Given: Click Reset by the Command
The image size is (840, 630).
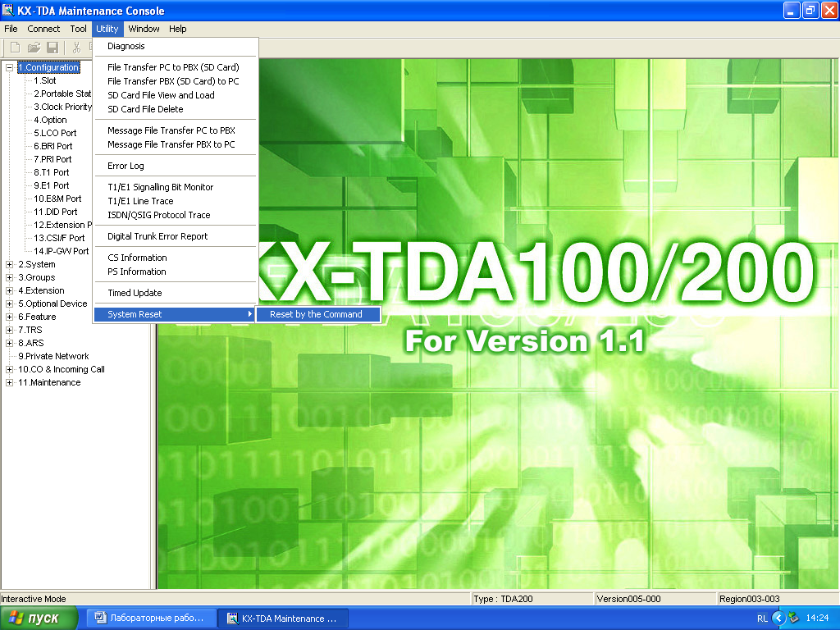Looking at the screenshot, I should click(318, 314).
